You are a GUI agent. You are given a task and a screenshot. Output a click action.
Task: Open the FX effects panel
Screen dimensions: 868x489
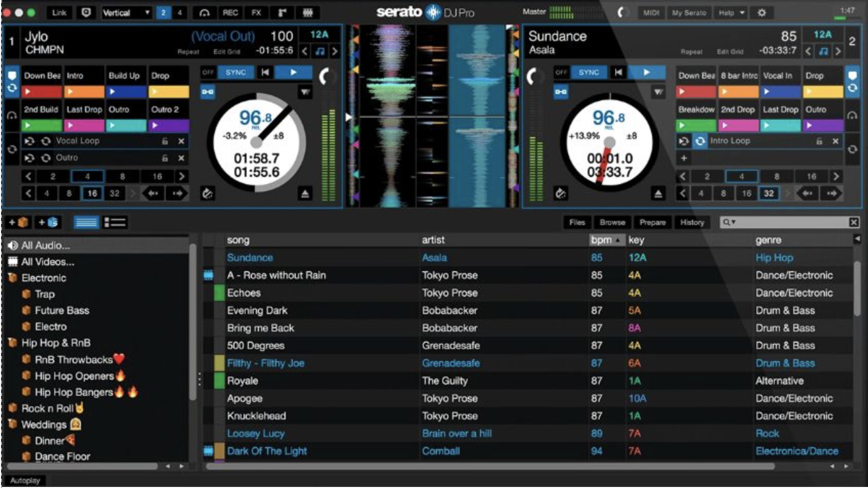click(256, 13)
